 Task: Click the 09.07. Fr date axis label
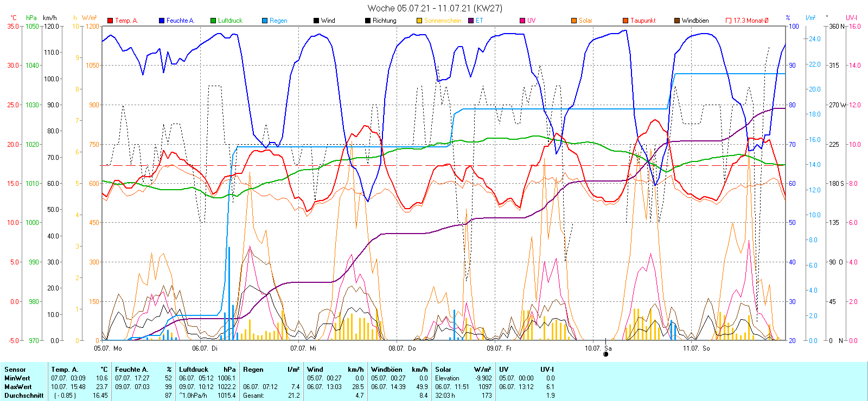[499, 348]
